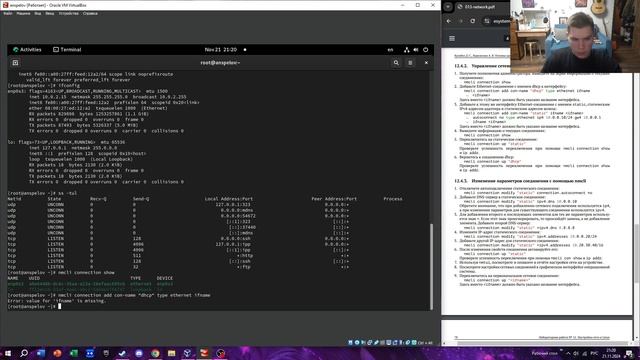Click the 'nmcli connection show' command line
640x360 pixels.
[61, 272]
